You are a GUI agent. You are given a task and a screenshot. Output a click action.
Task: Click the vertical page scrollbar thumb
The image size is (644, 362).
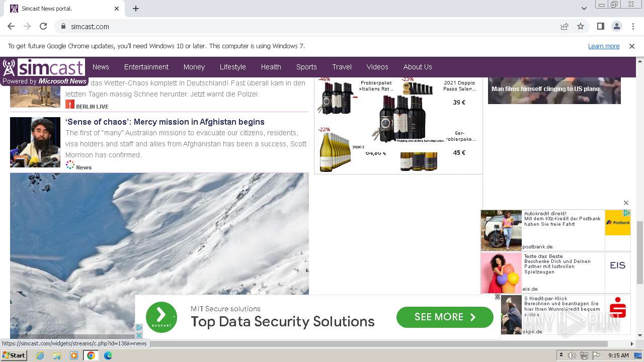639,252
